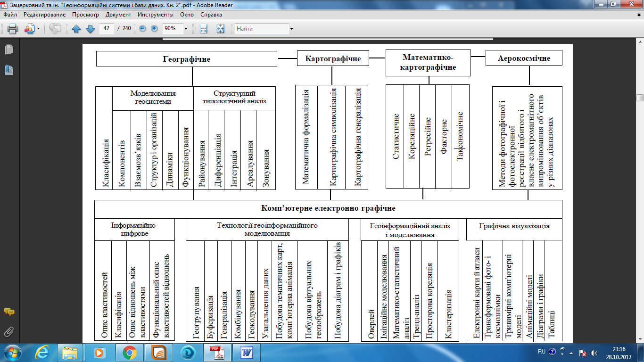Open the Инструменты menu
The height and width of the screenshot is (362, 644).
[x=156, y=15]
